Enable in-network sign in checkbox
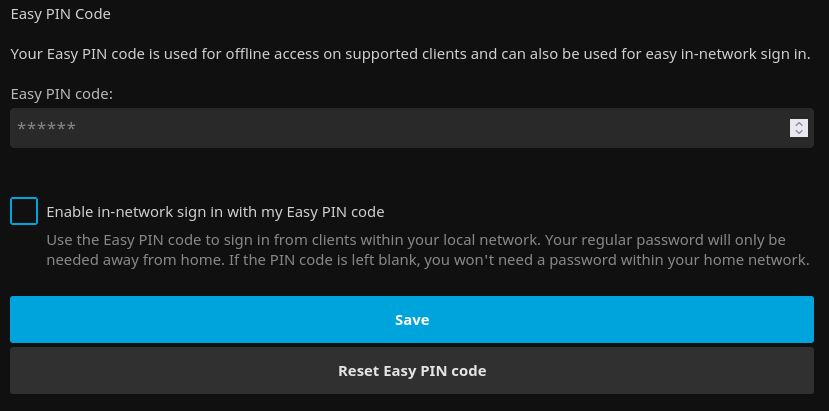The height and width of the screenshot is (411, 829). pos(24,211)
